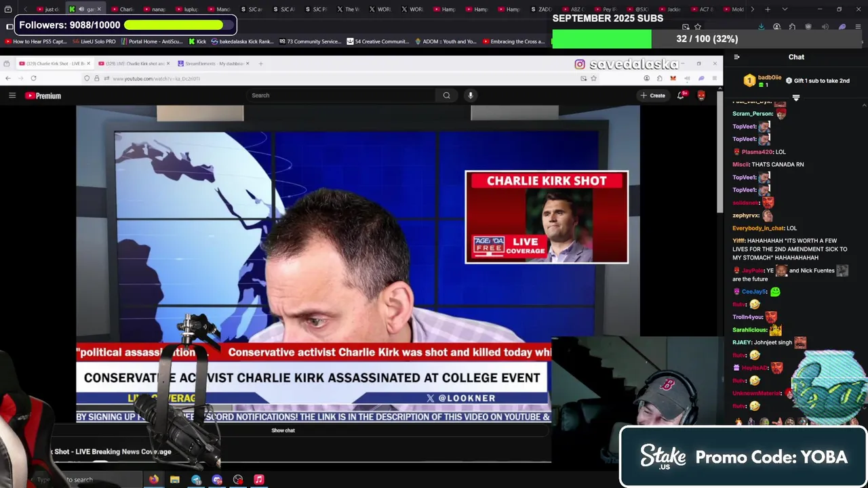Close the StreamElements dashboard tab
The image size is (868, 488).
point(248,64)
